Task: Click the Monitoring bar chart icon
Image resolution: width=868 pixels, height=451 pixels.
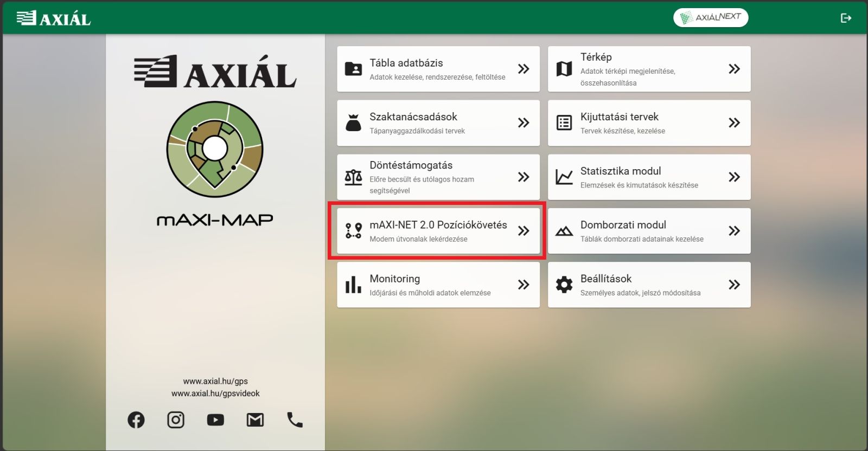Action: 353,285
